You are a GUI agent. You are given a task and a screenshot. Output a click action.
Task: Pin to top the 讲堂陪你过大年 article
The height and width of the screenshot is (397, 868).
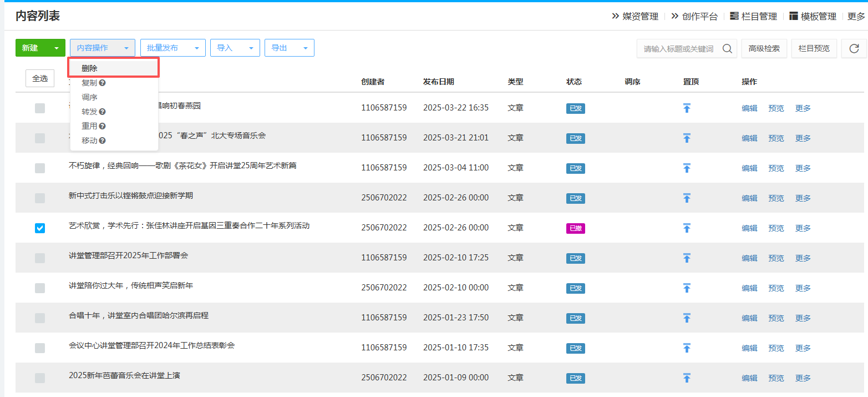tap(687, 288)
